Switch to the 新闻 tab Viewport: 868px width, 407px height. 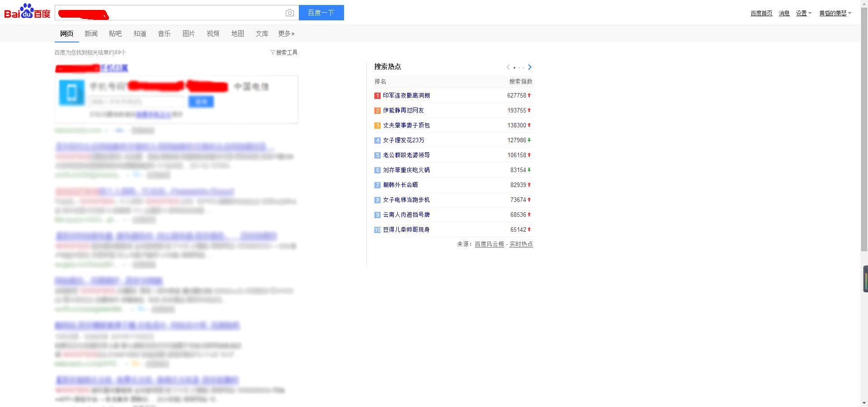[91, 33]
